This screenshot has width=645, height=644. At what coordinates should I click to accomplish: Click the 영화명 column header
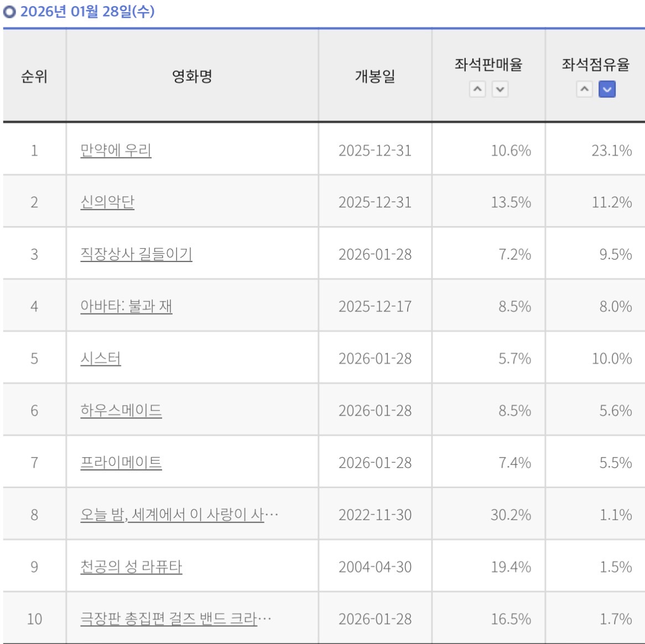(x=192, y=76)
